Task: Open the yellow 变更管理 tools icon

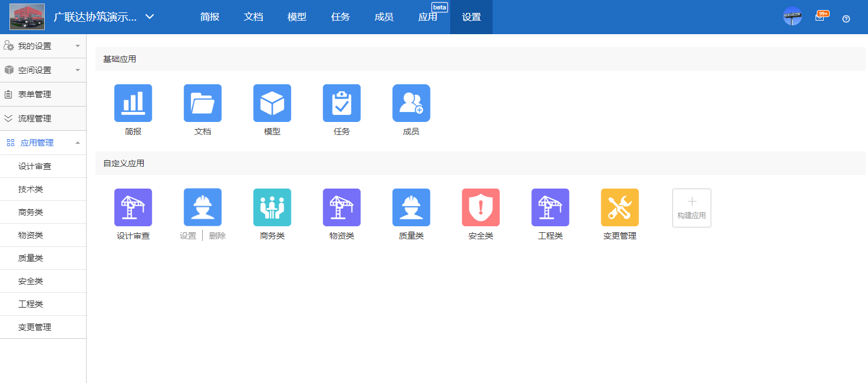Action: (x=619, y=207)
